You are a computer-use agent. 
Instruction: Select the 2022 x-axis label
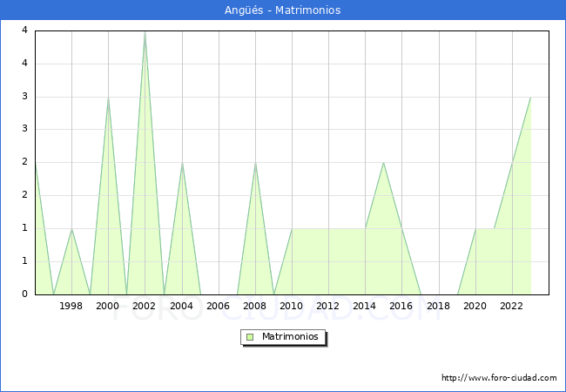click(x=511, y=306)
